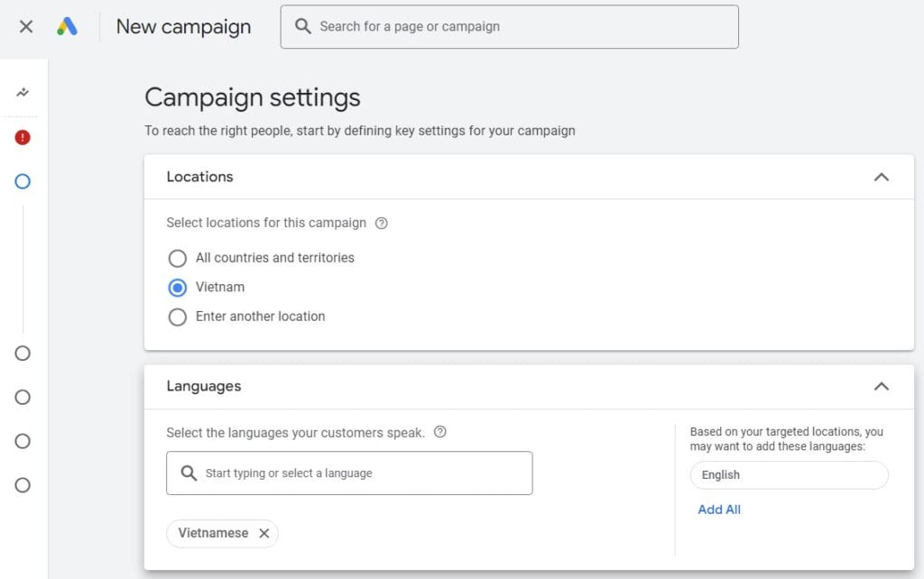Click the Add All link
The width and height of the screenshot is (924, 579).
pyautogui.click(x=718, y=509)
